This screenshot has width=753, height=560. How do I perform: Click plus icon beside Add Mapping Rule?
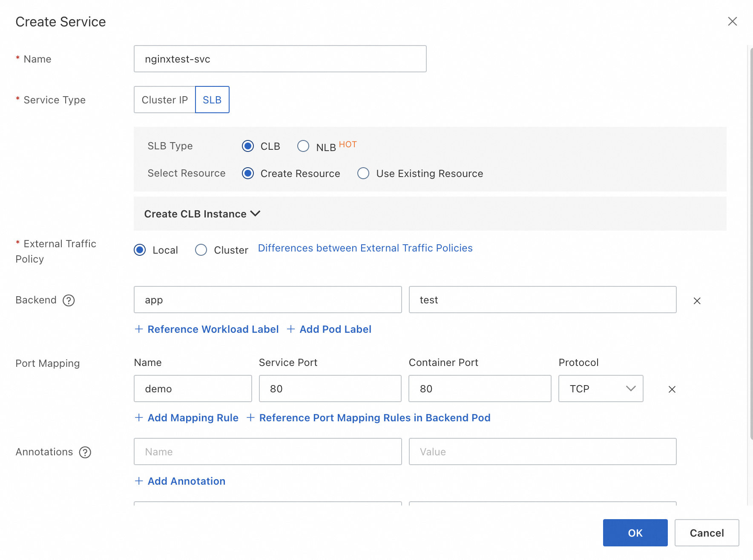pos(139,417)
